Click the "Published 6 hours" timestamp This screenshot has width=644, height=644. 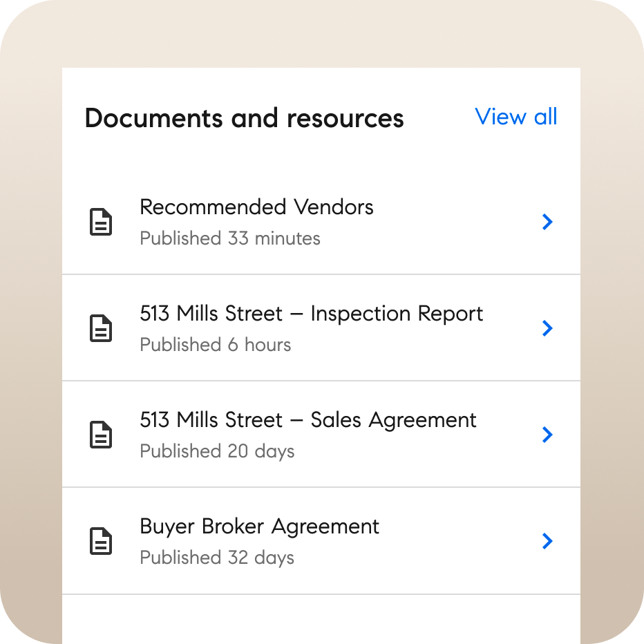pos(216,345)
